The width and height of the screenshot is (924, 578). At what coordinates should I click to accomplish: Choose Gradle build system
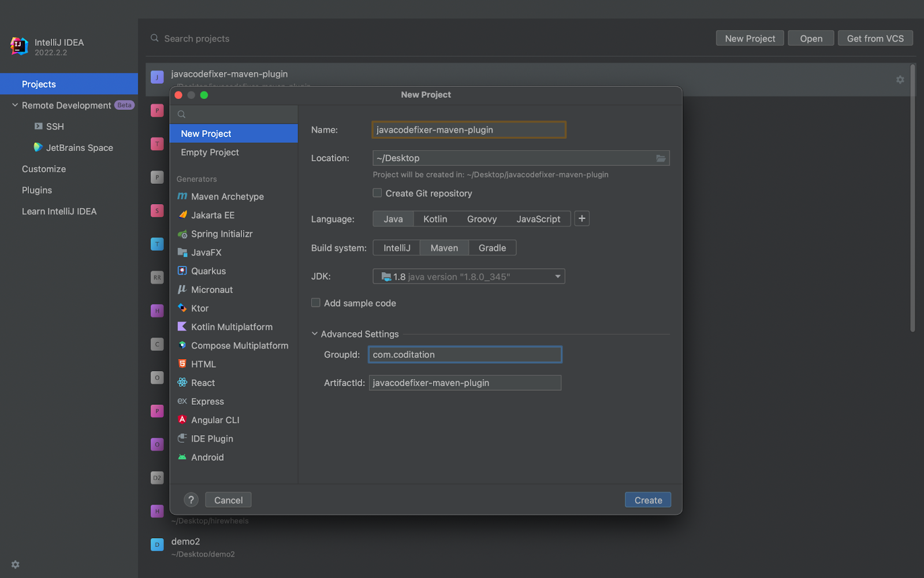pyautogui.click(x=493, y=248)
